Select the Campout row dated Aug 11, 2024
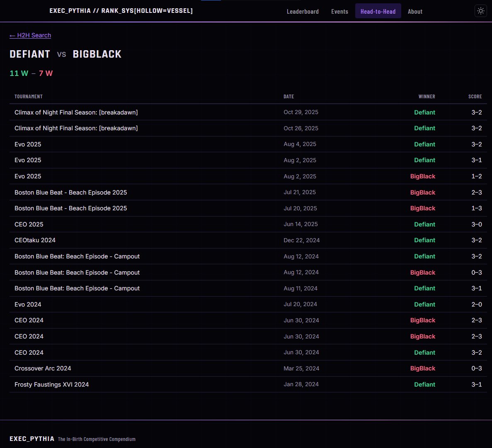The width and height of the screenshot is (492, 448). click(x=248, y=288)
